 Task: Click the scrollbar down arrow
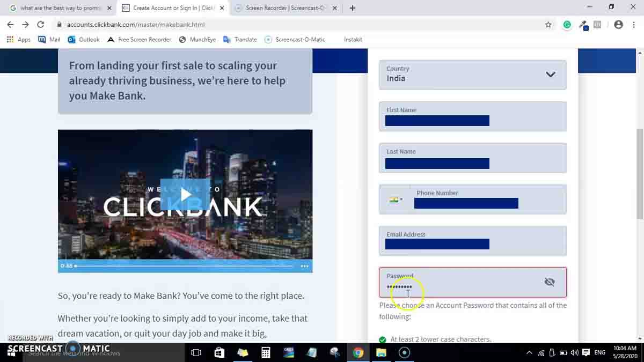pos(640,338)
